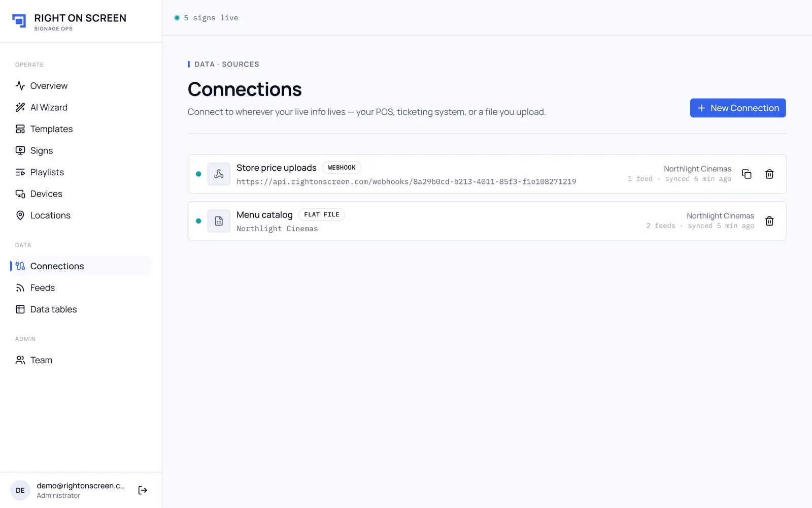This screenshot has height=508, width=812.
Task: Click the demo@rightonscreen account email
Action: point(81,486)
